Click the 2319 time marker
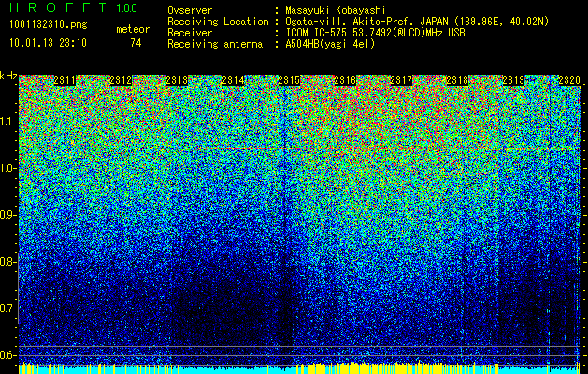The height and width of the screenshot is (374, 588). (x=513, y=80)
